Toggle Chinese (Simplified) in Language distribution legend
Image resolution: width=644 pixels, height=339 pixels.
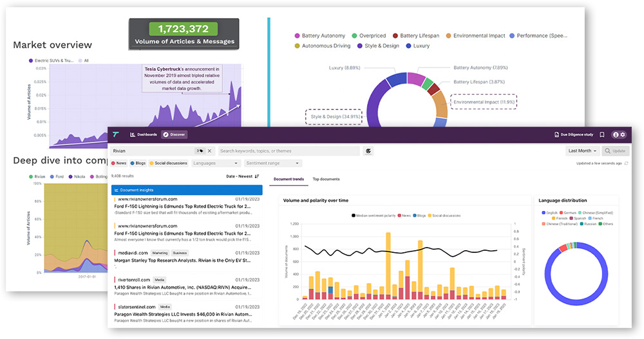coord(596,212)
